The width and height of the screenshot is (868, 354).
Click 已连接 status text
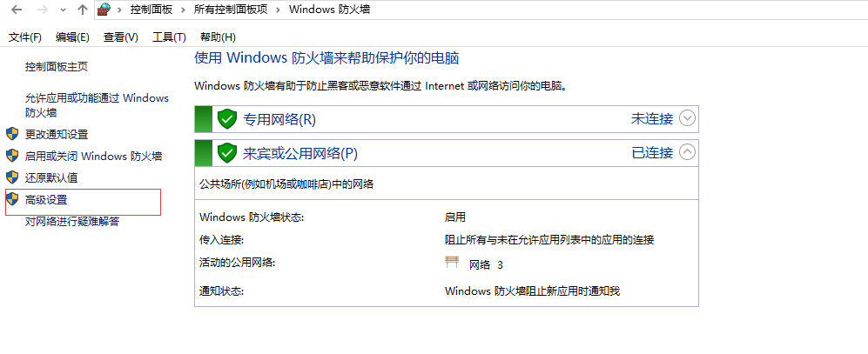[x=653, y=152]
